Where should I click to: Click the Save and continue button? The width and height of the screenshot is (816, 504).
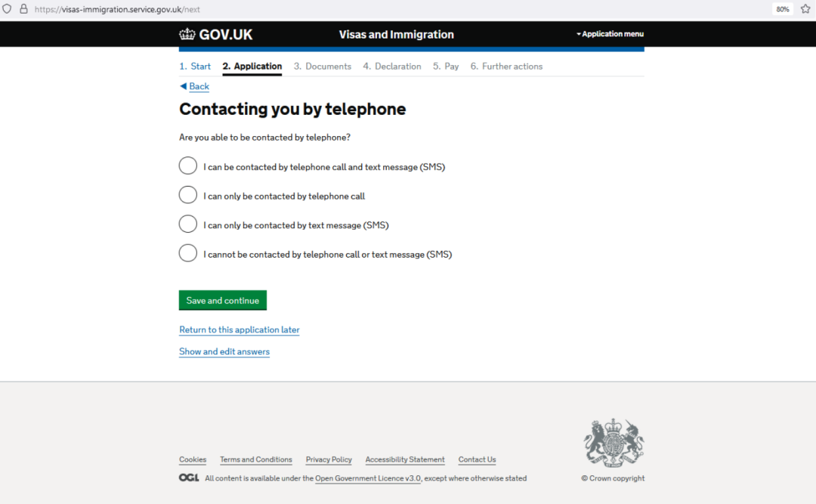(x=223, y=301)
